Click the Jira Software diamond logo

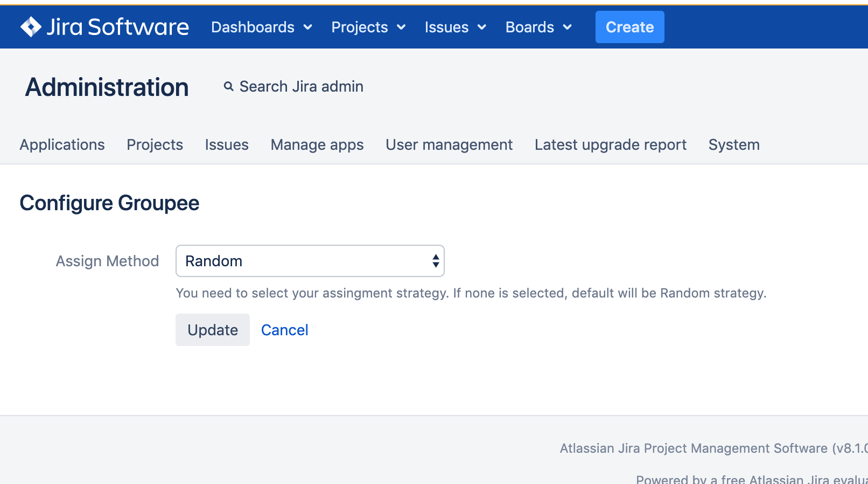31,27
